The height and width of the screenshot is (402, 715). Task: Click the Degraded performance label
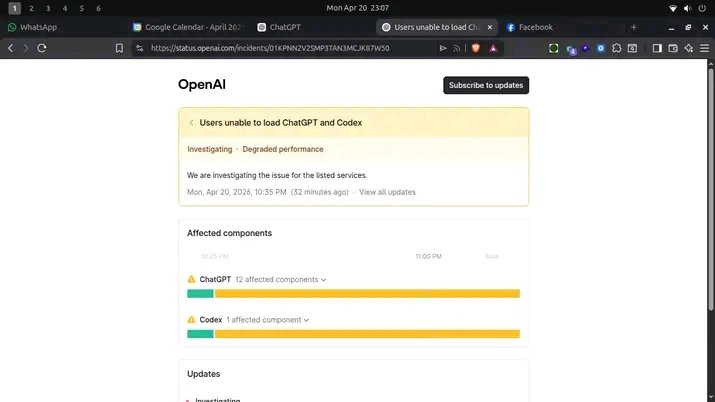click(x=283, y=149)
